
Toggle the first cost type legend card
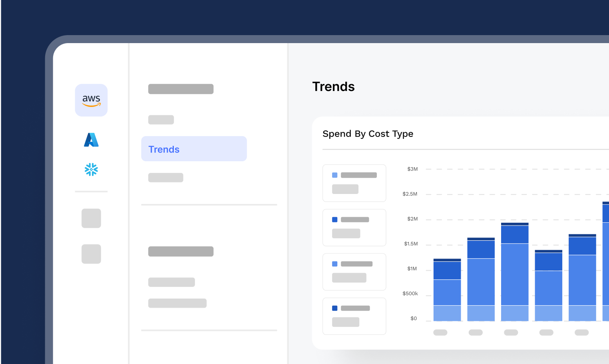(x=354, y=183)
